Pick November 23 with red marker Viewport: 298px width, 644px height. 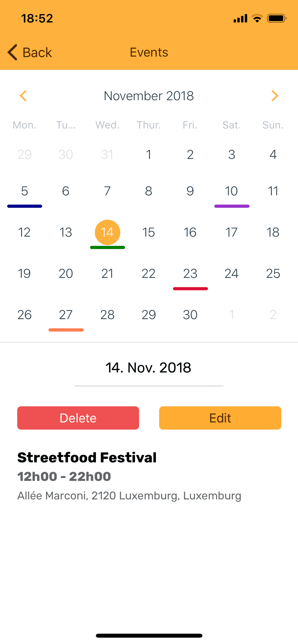(x=190, y=274)
